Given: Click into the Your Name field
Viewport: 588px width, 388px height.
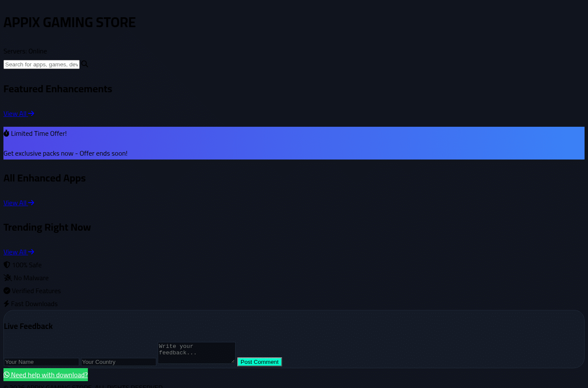Looking at the screenshot, I should point(41,362).
